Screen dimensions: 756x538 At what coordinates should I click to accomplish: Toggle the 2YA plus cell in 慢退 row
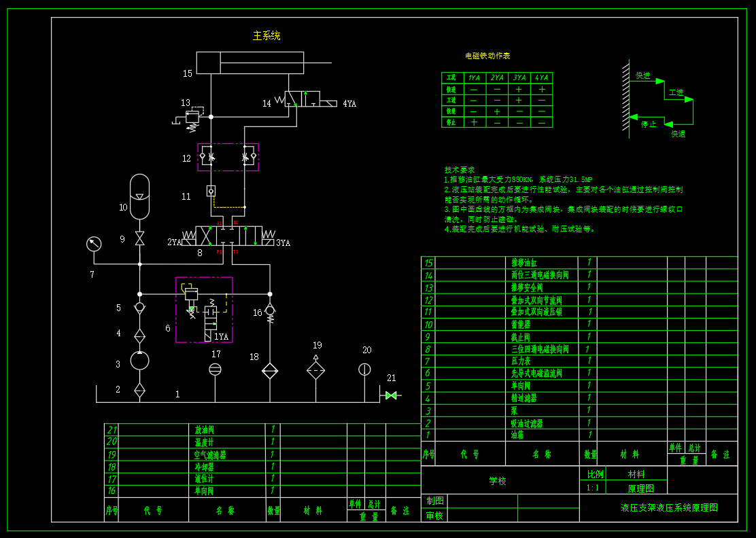497,111
